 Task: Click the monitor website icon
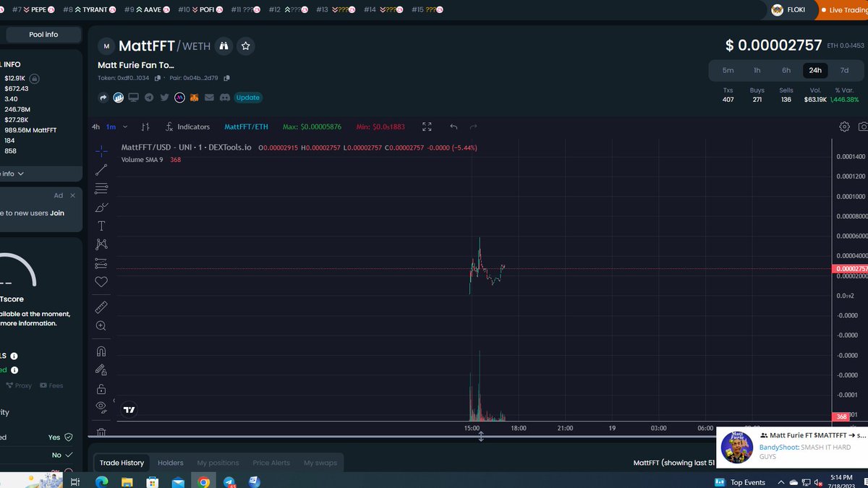point(133,98)
